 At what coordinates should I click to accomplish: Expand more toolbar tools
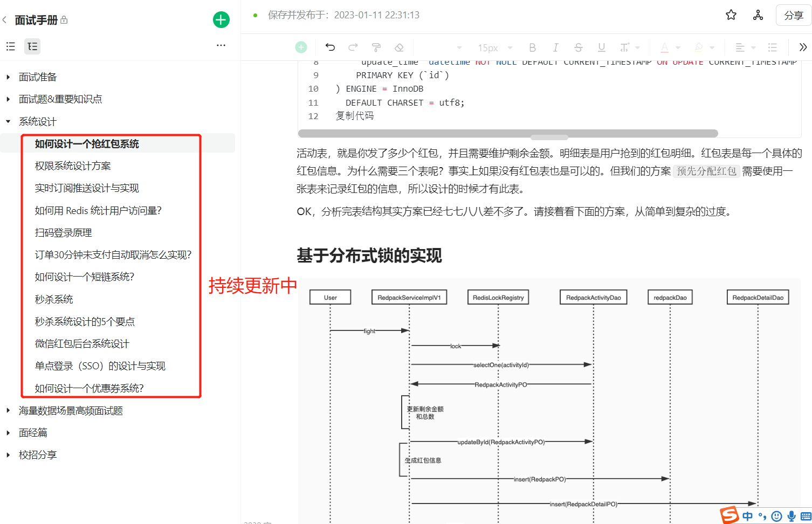pyautogui.click(x=803, y=47)
